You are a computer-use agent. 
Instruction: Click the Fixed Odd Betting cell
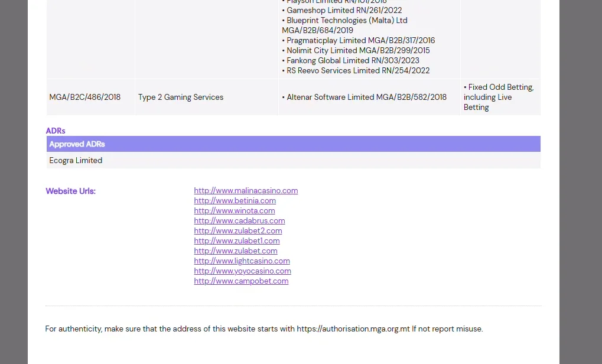[x=500, y=97]
